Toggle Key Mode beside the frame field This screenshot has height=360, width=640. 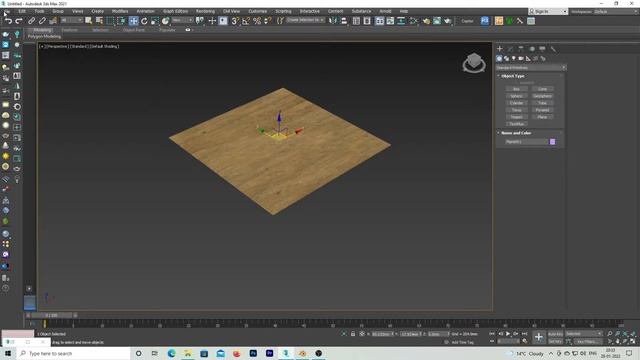[x=492, y=341]
